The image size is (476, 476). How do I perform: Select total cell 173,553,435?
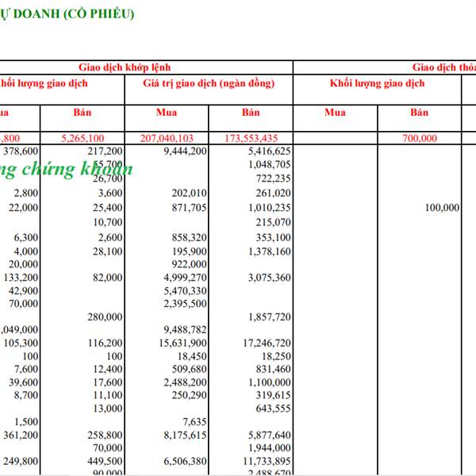pos(251,138)
